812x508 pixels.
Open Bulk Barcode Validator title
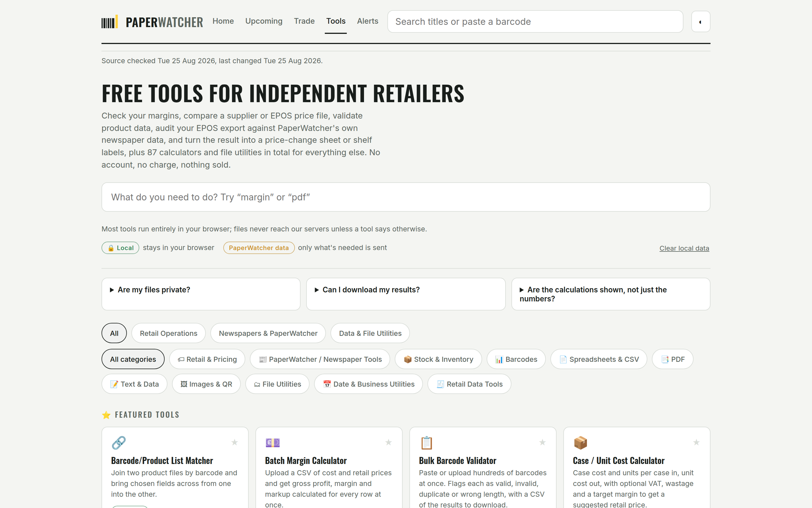[x=457, y=461]
